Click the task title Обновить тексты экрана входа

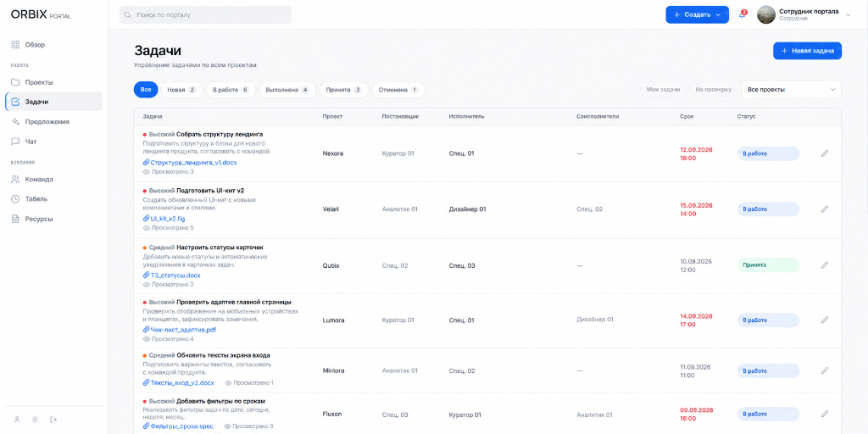223,355
